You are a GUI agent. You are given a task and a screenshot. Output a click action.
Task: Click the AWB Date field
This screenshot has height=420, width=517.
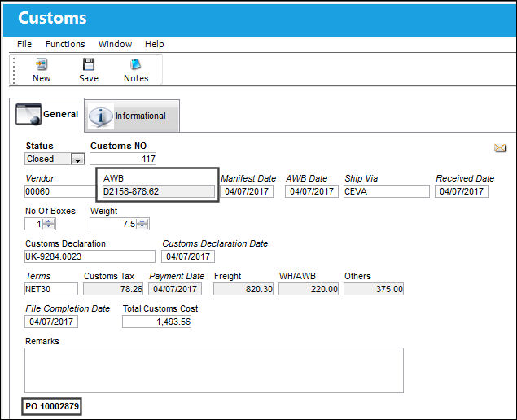pos(312,191)
